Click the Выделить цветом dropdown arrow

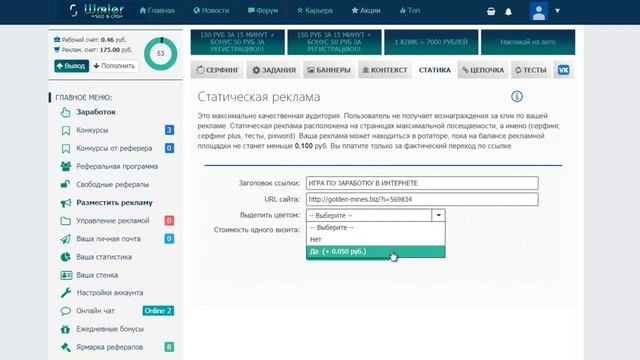438,215
